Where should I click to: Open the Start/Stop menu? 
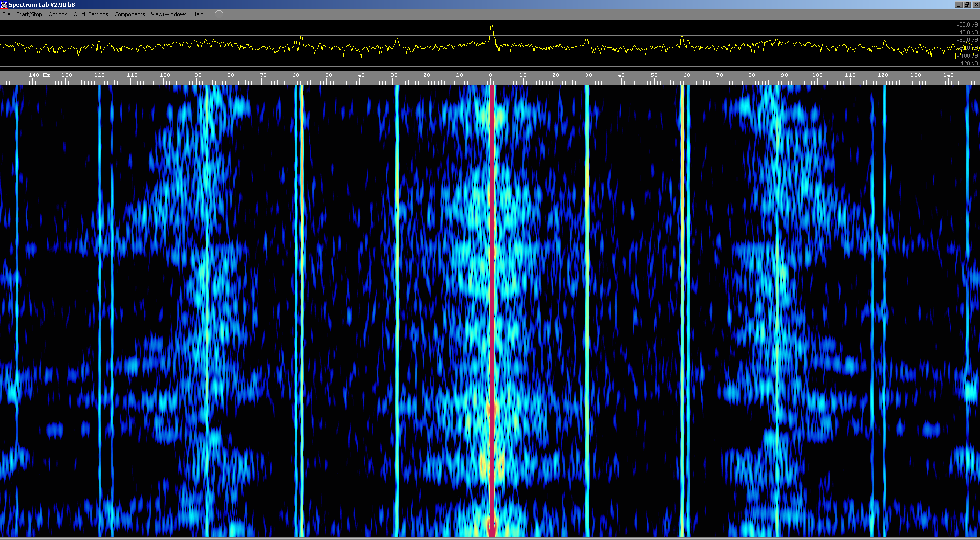tap(29, 14)
